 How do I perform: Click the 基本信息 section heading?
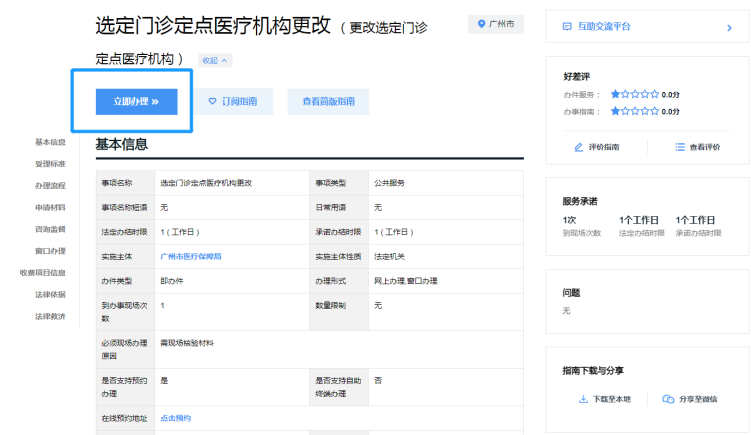click(x=122, y=144)
